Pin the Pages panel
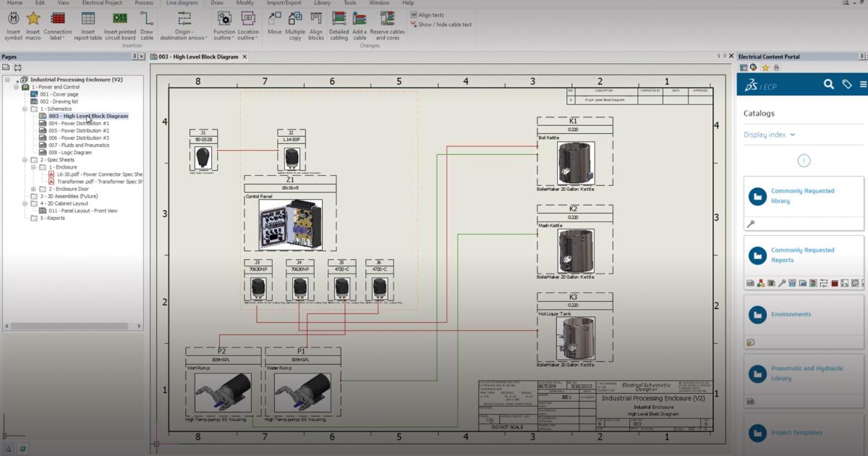Image resolution: width=868 pixels, height=456 pixels. tap(134, 56)
